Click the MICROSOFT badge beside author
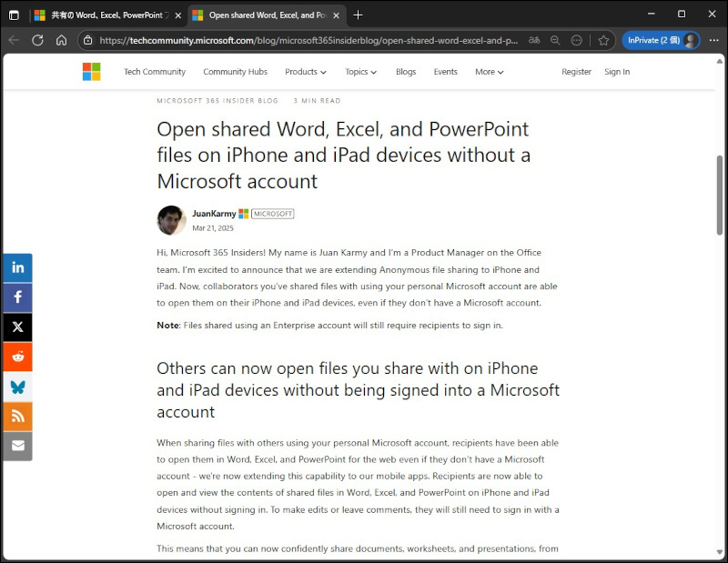Viewport: 728px width, 563px height. point(272,214)
